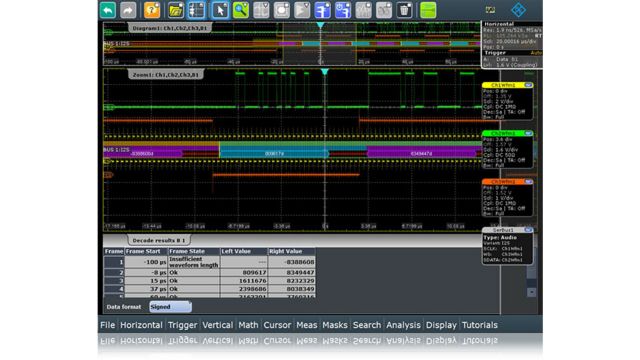Open the Cursor menu
This screenshot has height=360, width=640.
(277, 325)
